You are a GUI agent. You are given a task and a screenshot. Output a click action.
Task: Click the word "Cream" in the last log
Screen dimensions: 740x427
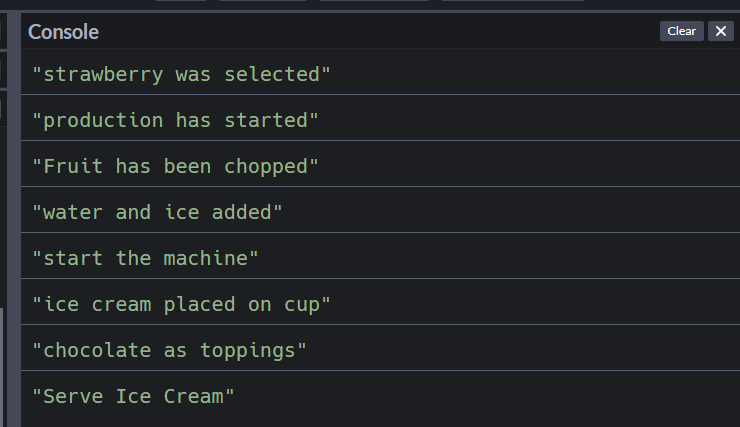(x=193, y=396)
